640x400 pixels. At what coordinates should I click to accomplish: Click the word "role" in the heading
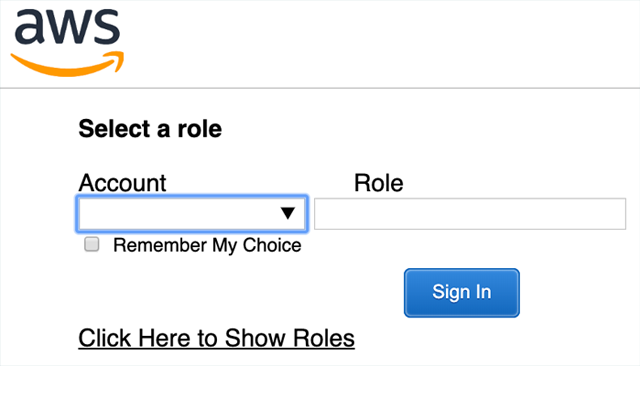point(200,129)
